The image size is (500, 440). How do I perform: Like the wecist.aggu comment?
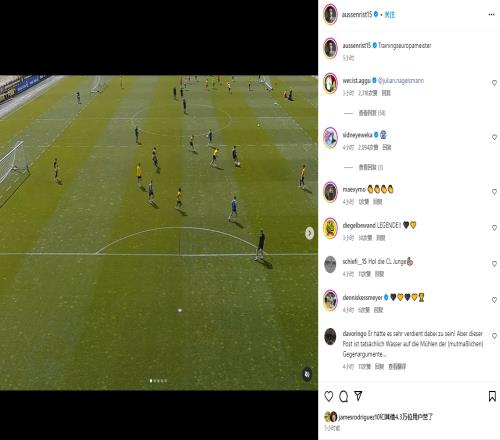click(494, 83)
